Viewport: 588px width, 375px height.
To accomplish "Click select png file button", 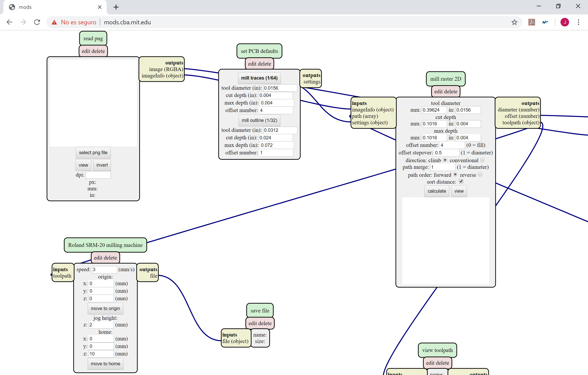I will 93,152.
